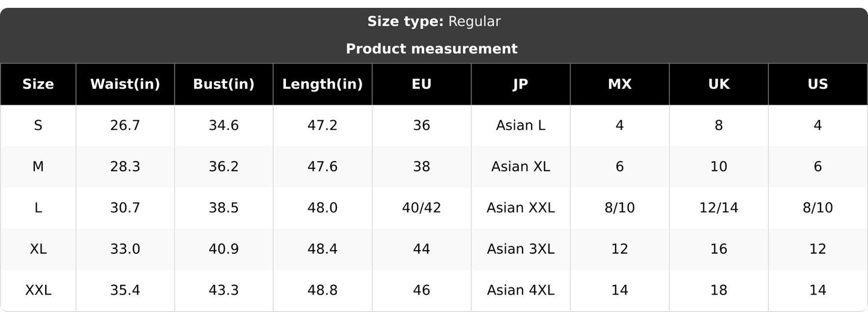This screenshot has height=312, width=868.
Task: Click the 12/14 UK size cell
Action: (718, 208)
